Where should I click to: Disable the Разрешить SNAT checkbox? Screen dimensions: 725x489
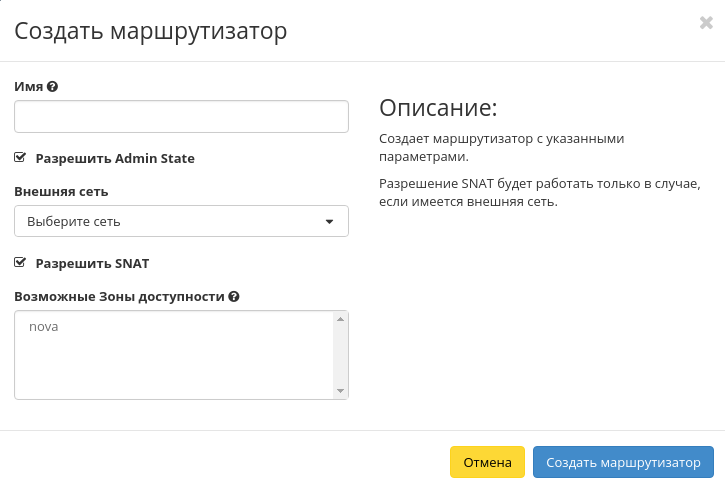[x=20, y=263]
